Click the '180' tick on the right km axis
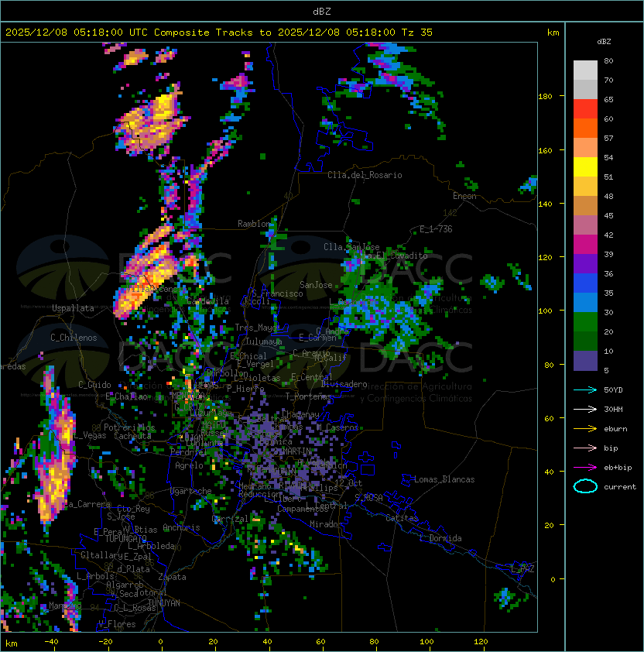Screen dimensions: 644x652 point(545,97)
